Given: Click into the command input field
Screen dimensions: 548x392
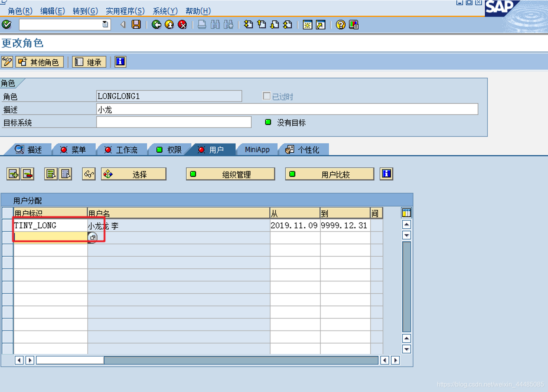Looking at the screenshot, I should [60, 24].
